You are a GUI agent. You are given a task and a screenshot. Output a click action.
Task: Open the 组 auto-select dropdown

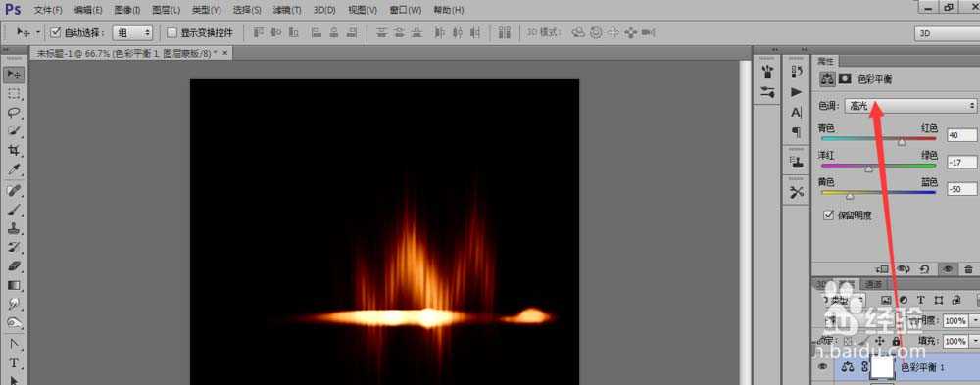point(132,32)
